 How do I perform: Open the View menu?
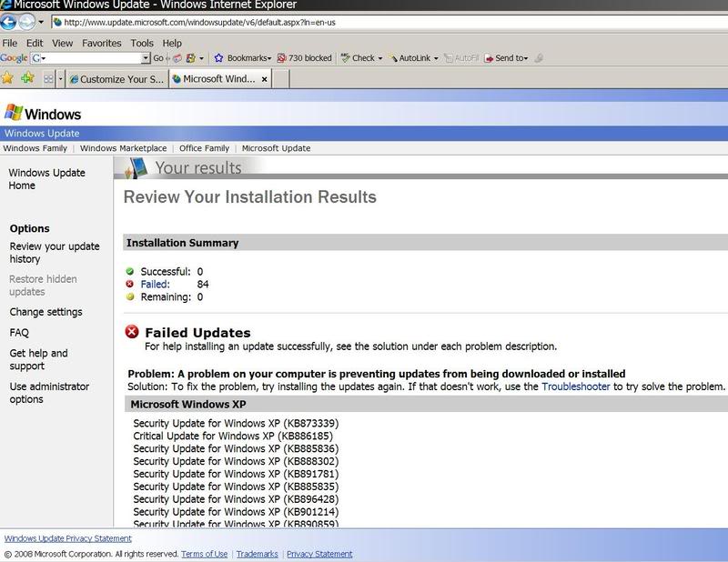coord(62,43)
